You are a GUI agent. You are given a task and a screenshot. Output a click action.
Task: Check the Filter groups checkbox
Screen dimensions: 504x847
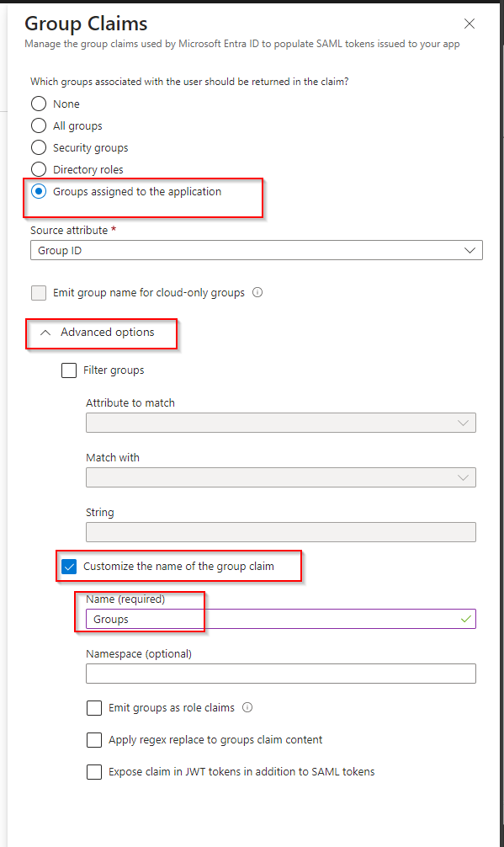coord(69,370)
